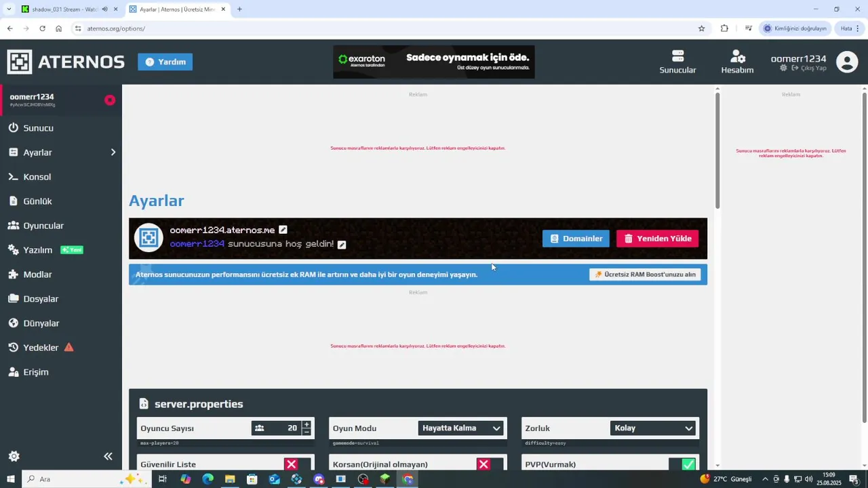This screenshot has width=868, height=488.
Task: Open the browser three-dot menu
Action: pyautogui.click(x=858, y=28)
